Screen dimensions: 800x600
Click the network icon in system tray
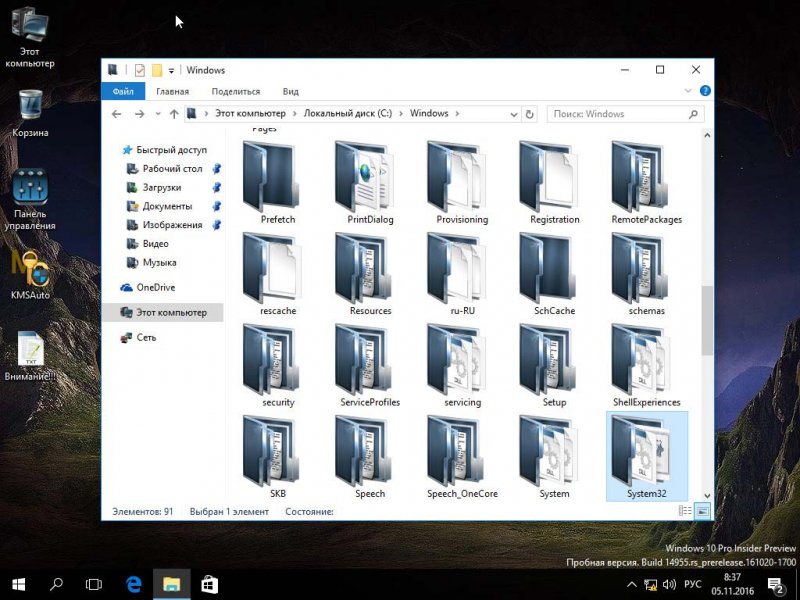pyautogui.click(x=650, y=585)
